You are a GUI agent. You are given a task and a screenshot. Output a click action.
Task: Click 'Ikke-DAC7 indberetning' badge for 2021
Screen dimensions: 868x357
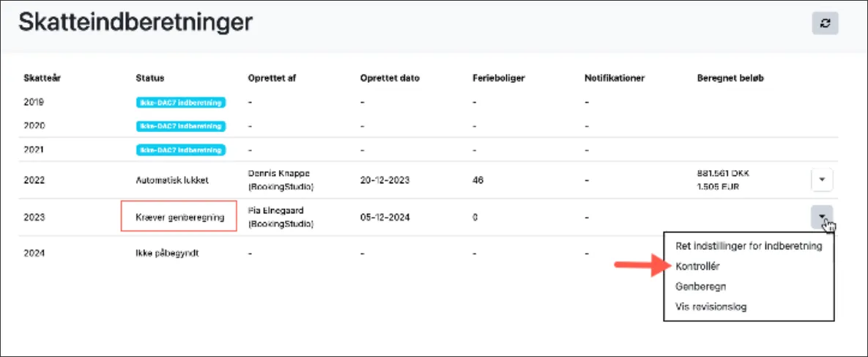pos(180,150)
